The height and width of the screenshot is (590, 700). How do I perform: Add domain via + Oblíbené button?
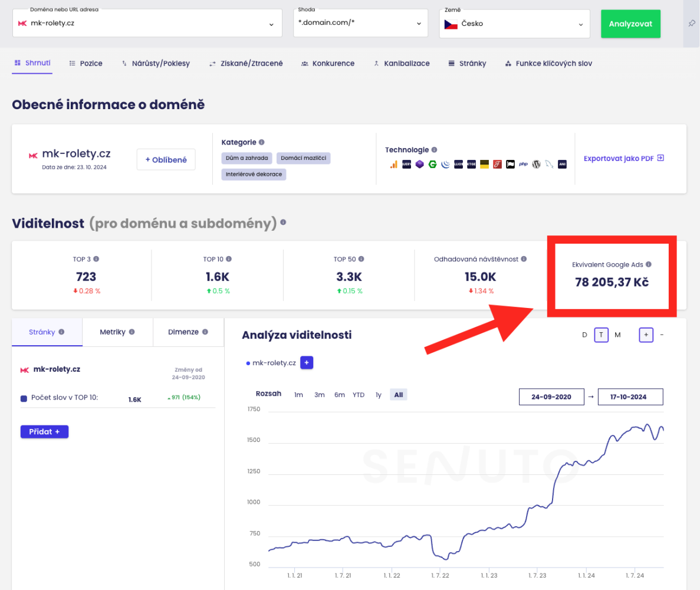click(166, 159)
